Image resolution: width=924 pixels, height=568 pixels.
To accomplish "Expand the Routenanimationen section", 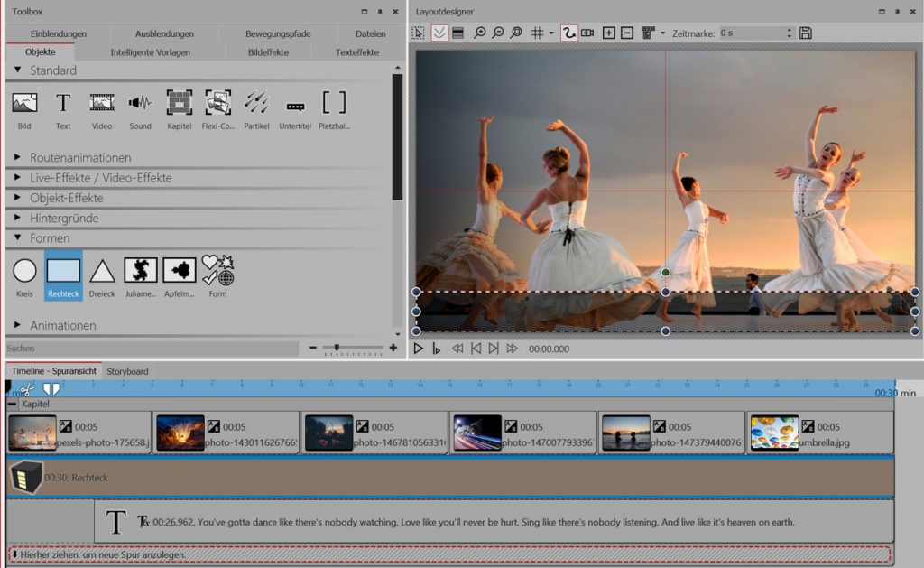I will tap(79, 157).
